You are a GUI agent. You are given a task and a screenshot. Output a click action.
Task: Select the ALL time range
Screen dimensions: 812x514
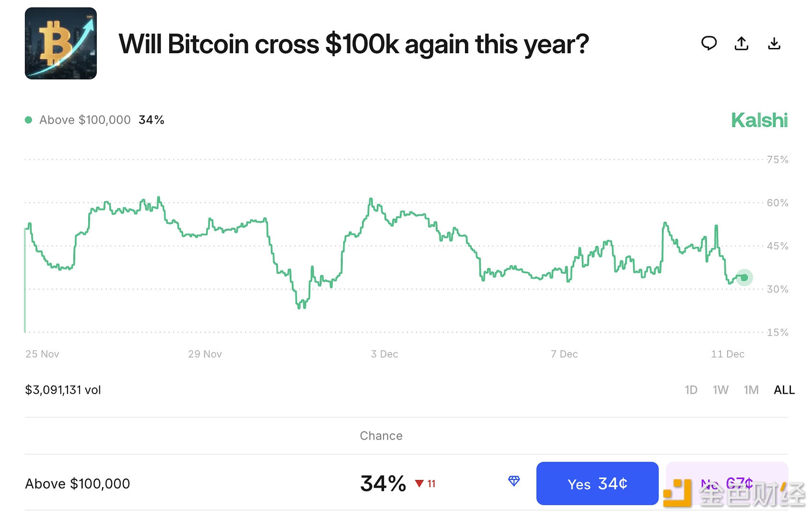784,390
